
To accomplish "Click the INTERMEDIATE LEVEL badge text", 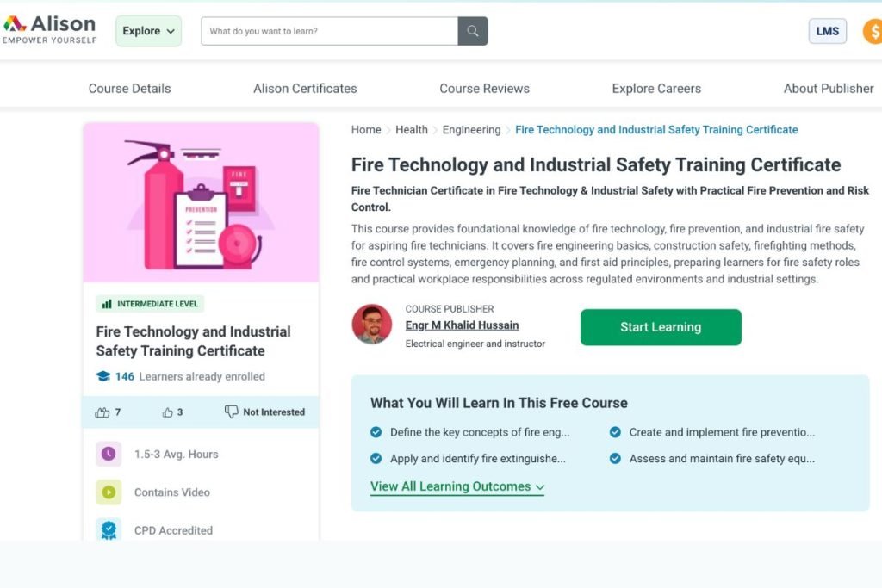I will 158,304.
